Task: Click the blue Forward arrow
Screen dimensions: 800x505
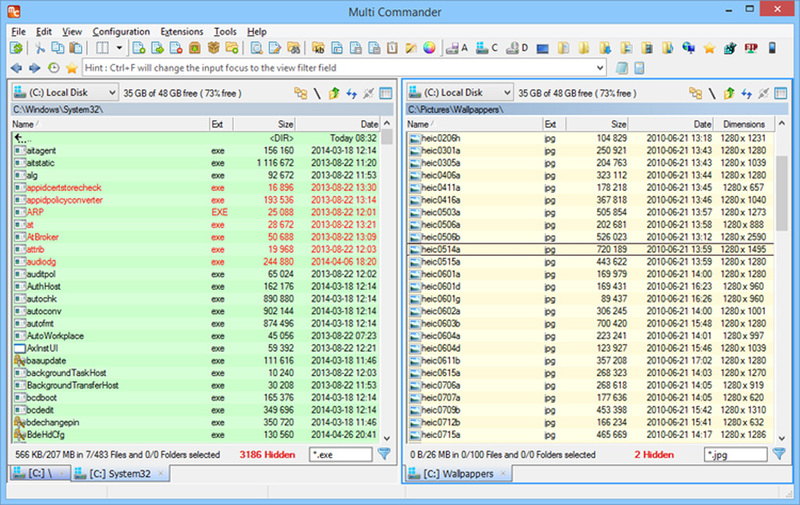Action: [35, 68]
